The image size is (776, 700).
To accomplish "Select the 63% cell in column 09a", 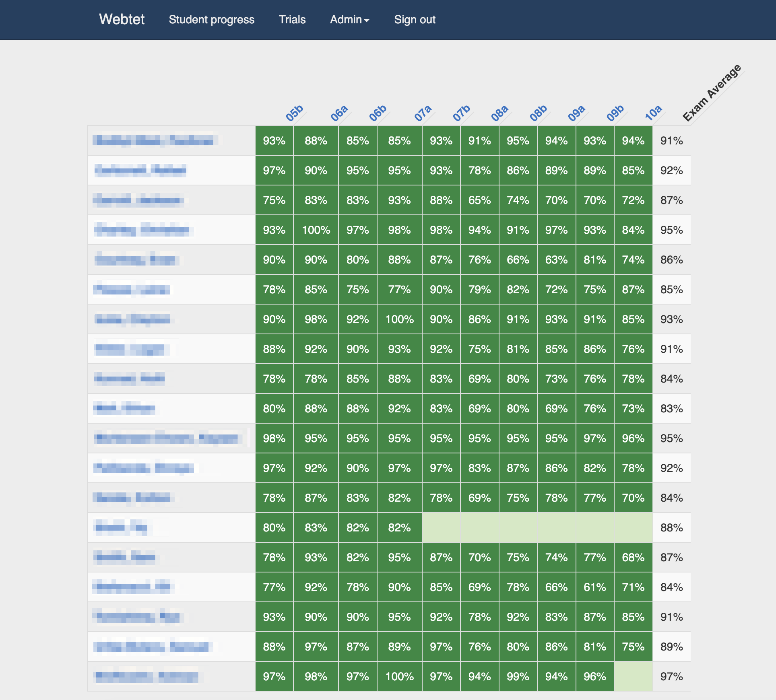I will [x=557, y=259].
